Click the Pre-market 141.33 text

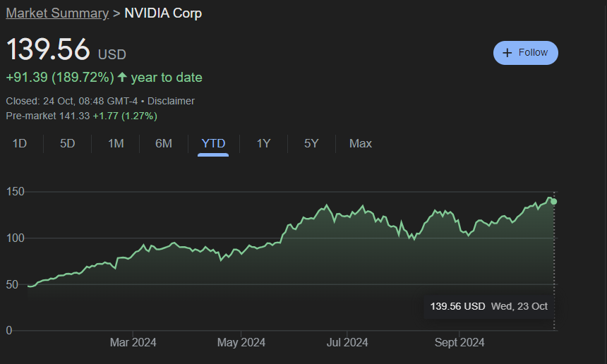pyautogui.click(x=47, y=116)
